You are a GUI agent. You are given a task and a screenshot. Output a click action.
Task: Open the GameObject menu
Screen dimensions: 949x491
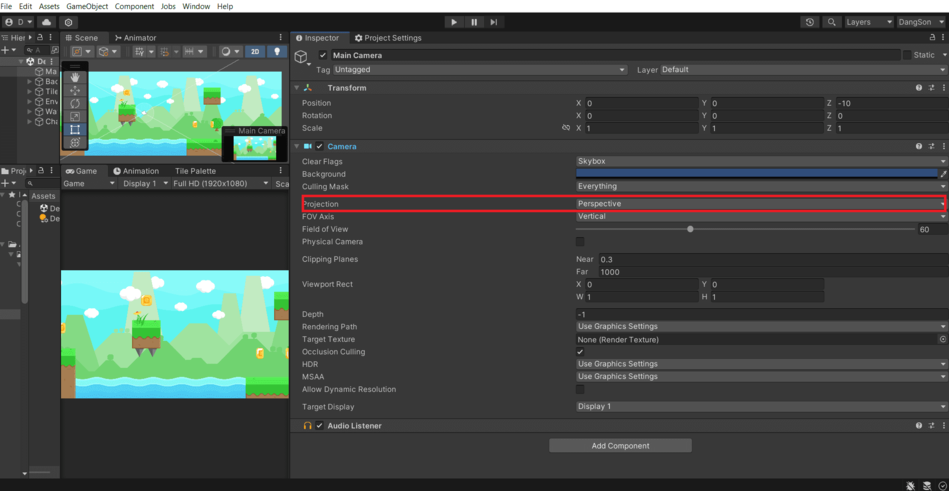(x=87, y=6)
